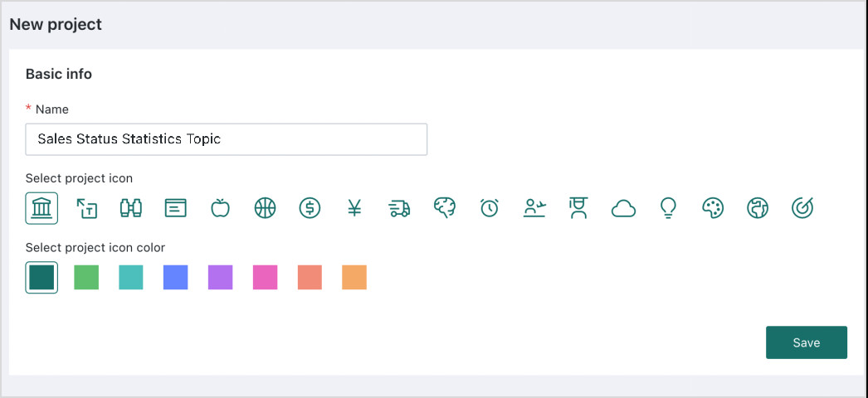Screen dimensions: 868x398
Task: Pick the purple icon color swatch
Action: click(x=221, y=278)
